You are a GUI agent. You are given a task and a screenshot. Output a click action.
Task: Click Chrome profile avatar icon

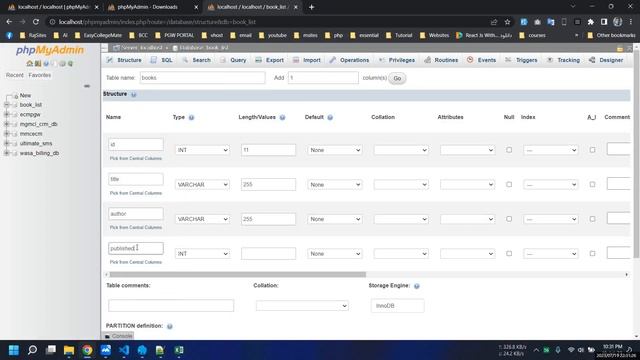coord(618,22)
